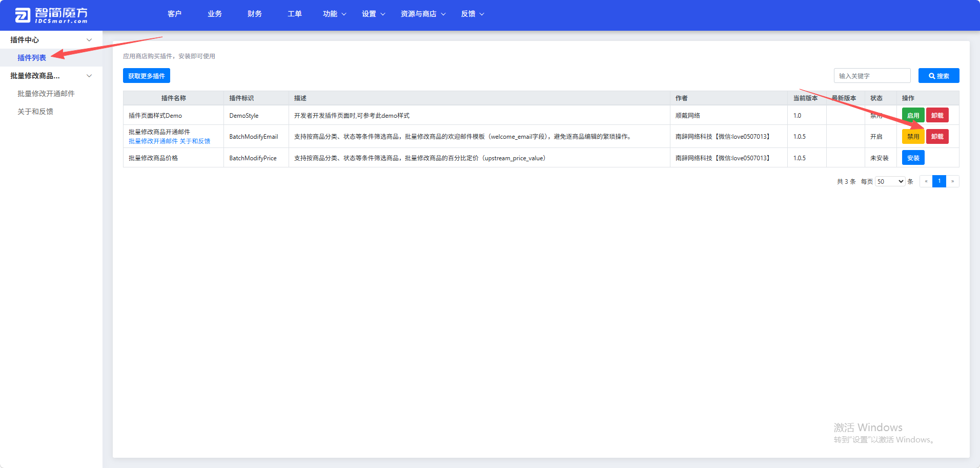This screenshot has height=468, width=980.
Task: Open the 关于和反馈 link in table row
Action: tap(195, 141)
